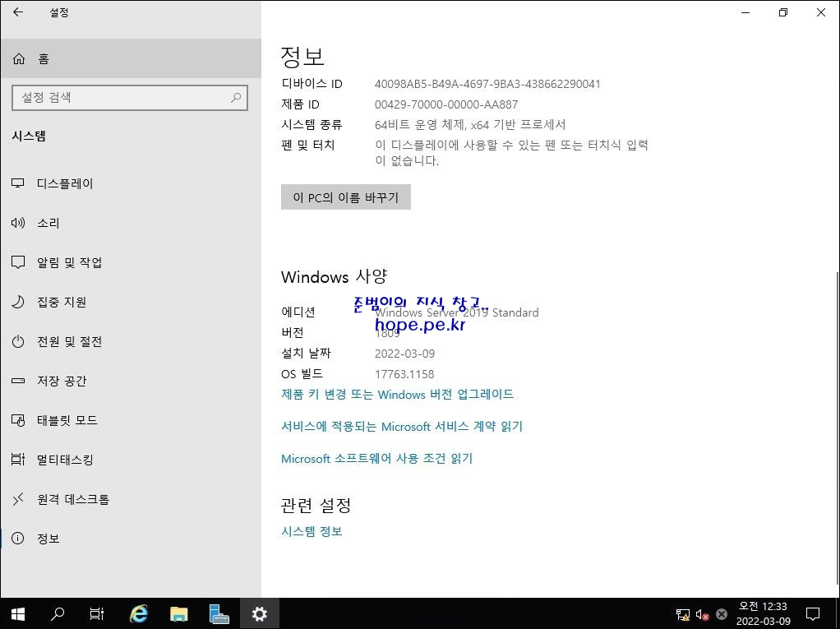Select the device ID value 40098AB5-B49A-4697-9BA3-438662290041

coord(487,84)
